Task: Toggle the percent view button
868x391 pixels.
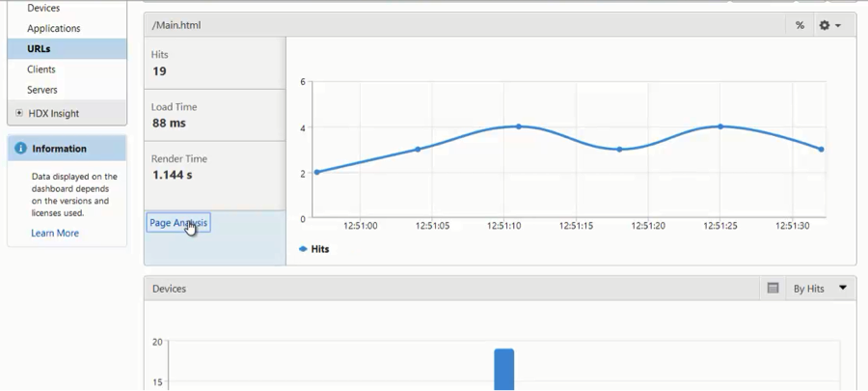Action: pyautogui.click(x=800, y=25)
